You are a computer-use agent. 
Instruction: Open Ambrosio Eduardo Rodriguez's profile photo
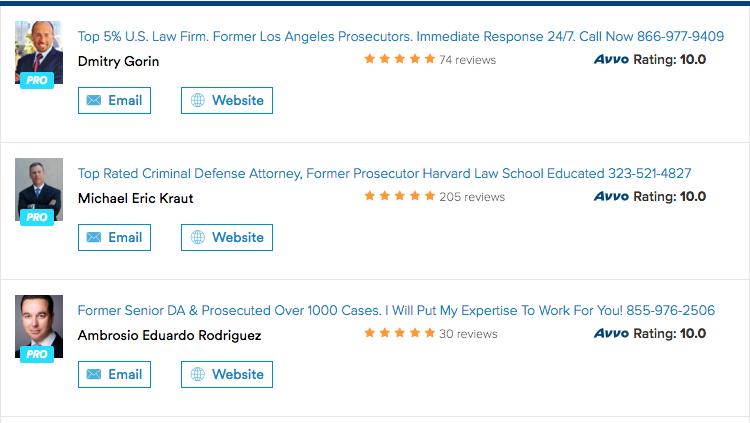click(39, 326)
